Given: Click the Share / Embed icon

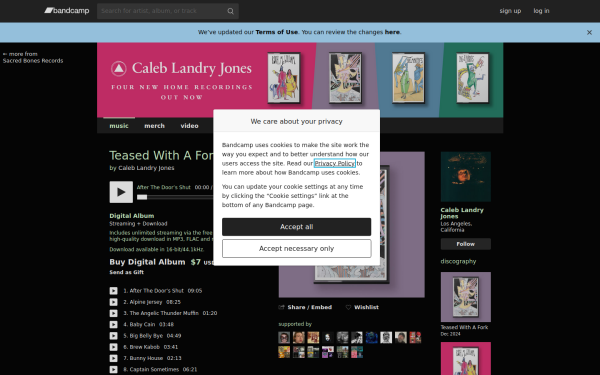Looking at the screenshot, I should tap(282, 307).
